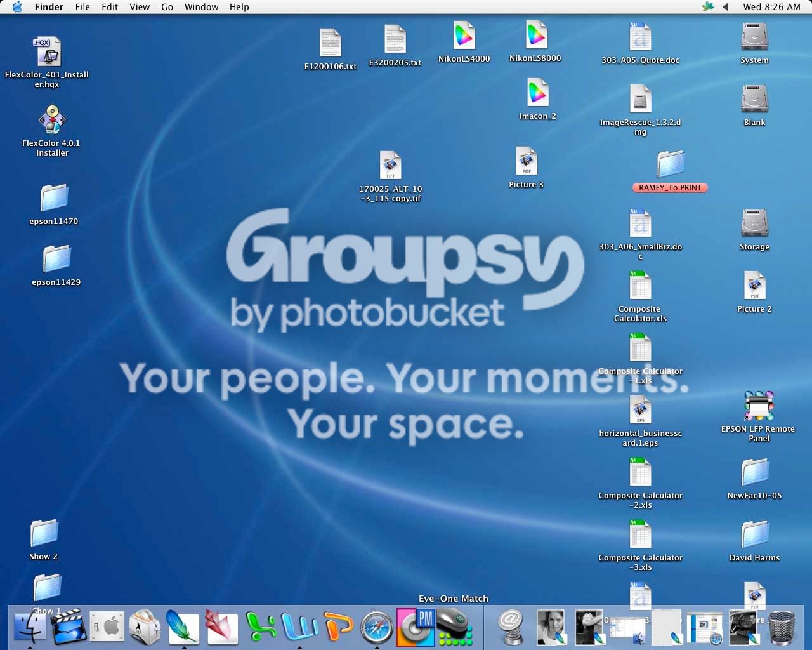Select the NikonLS8000 color profile
The height and width of the screenshot is (650, 812).
pyautogui.click(x=535, y=35)
